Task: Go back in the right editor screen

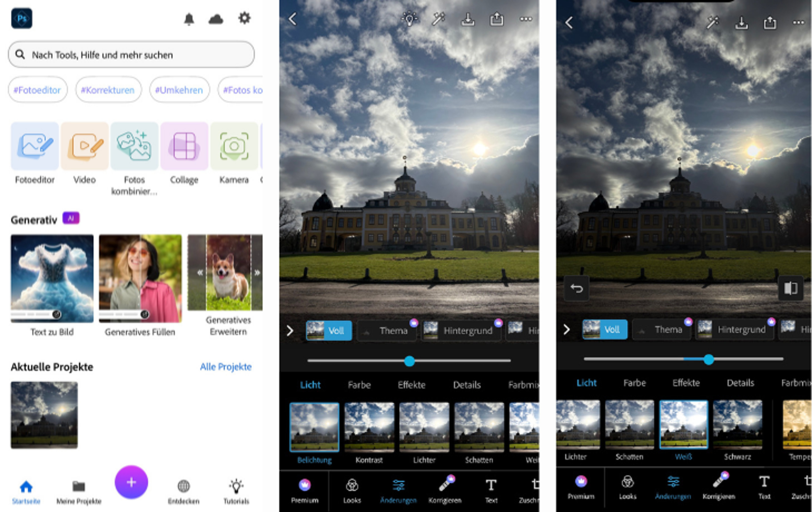Action: tap(569, 23)
